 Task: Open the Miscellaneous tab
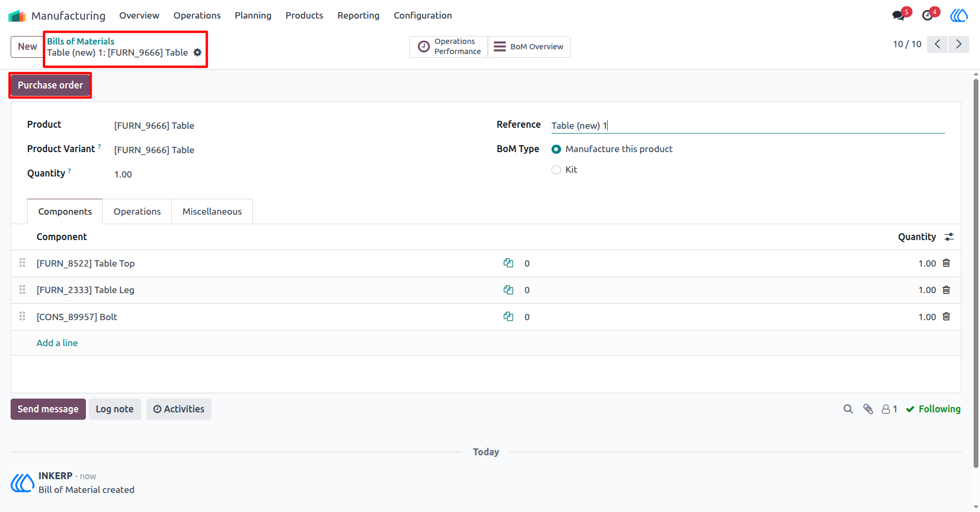coord(212,211)
